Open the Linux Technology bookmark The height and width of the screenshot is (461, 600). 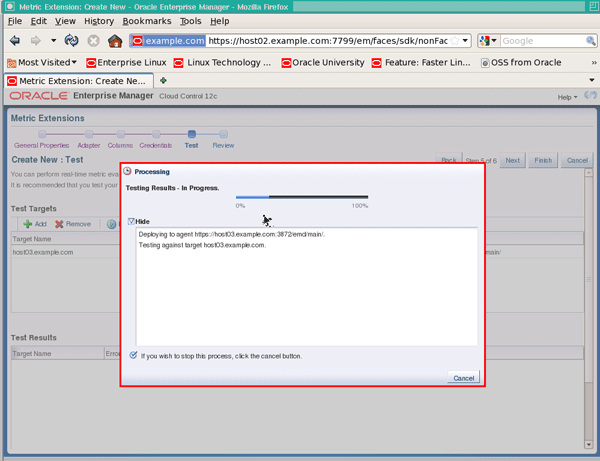click(222, 62)
